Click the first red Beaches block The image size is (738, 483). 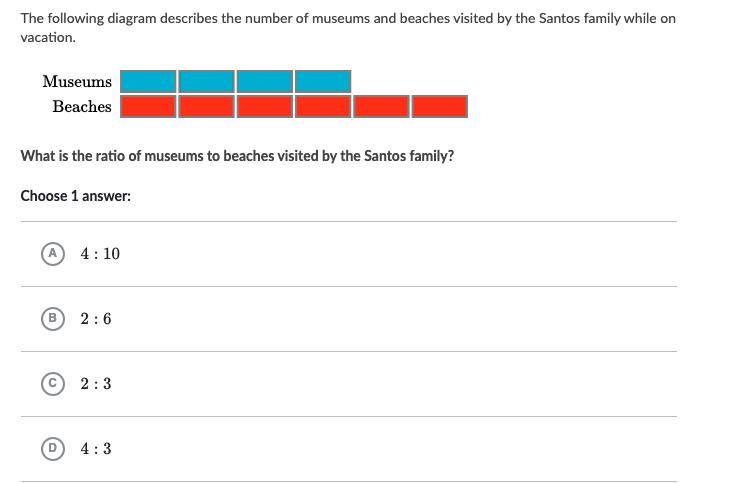tap(148, 106)
